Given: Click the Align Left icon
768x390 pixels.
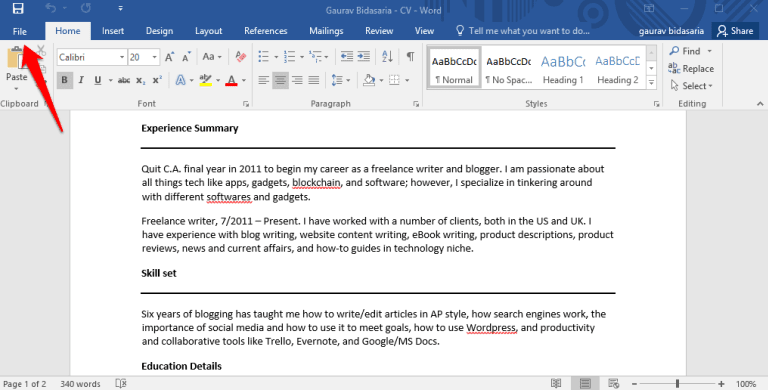Looking at the screenshot, I should tap(264, 80).
